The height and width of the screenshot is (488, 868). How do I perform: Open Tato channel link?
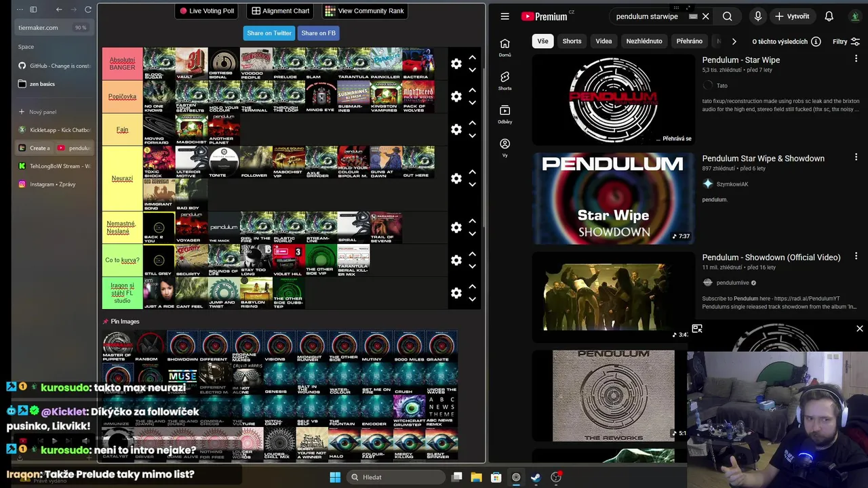(722, 85)
